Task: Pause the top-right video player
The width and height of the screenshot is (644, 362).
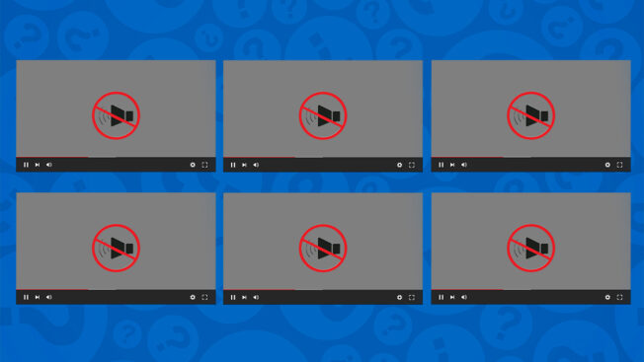Action: (441, 165)
